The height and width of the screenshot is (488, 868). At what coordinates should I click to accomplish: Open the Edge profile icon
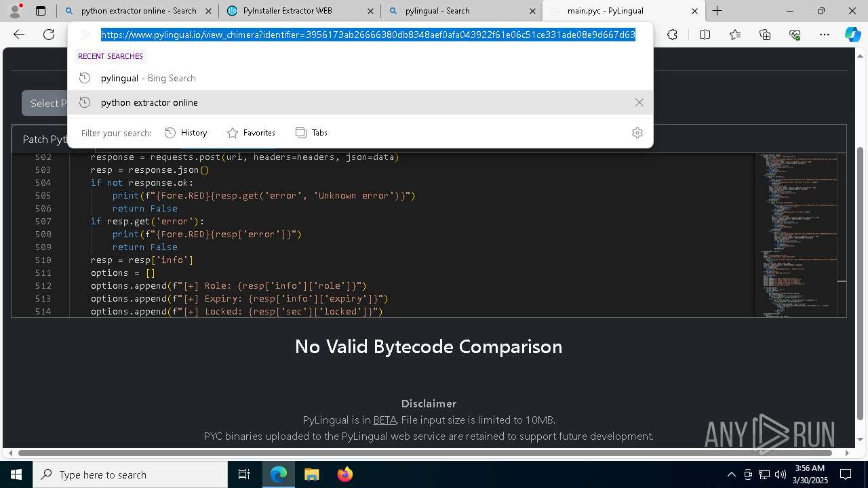coord(15,11)
